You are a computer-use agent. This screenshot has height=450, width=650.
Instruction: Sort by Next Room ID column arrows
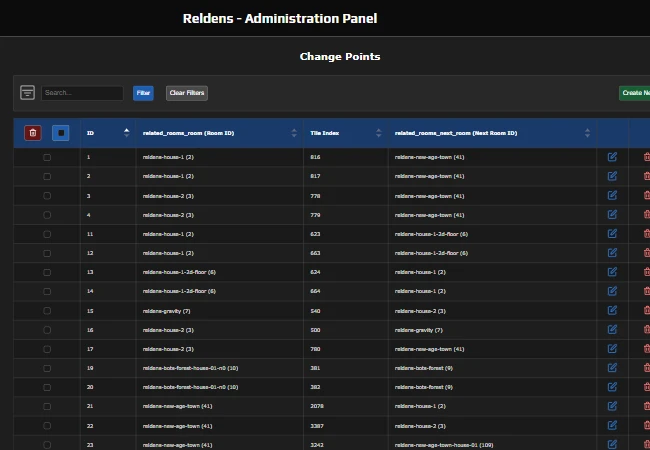(x=587, y=133)
